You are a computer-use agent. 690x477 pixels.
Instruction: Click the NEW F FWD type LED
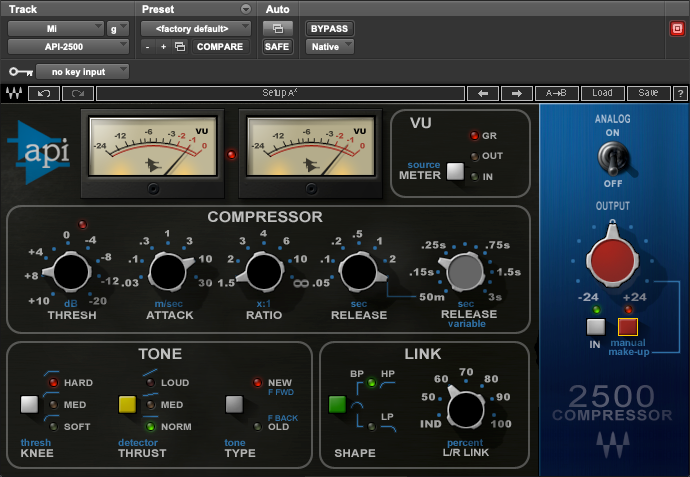click(x=257, y=382)
